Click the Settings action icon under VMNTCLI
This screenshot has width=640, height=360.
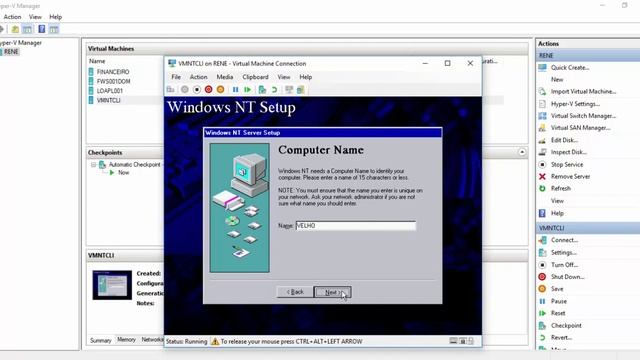coord(542,252)
